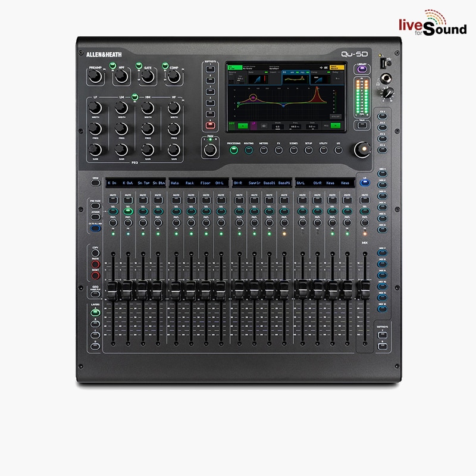Click the Rack channel fader
The width and height of the screenshot is (476, 476).
(x=191, y=291)
